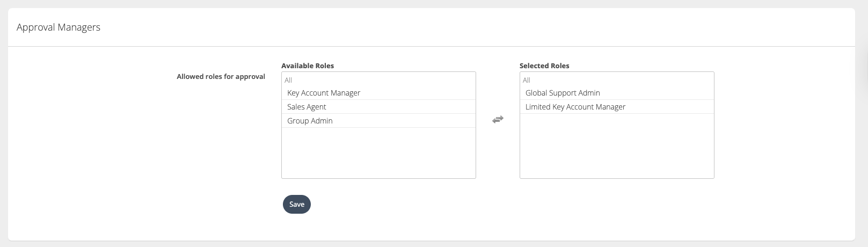Viewport: 868px width, 247px height.
Task: Click the Allowed roles for approval label
Action: pos(221,76)
